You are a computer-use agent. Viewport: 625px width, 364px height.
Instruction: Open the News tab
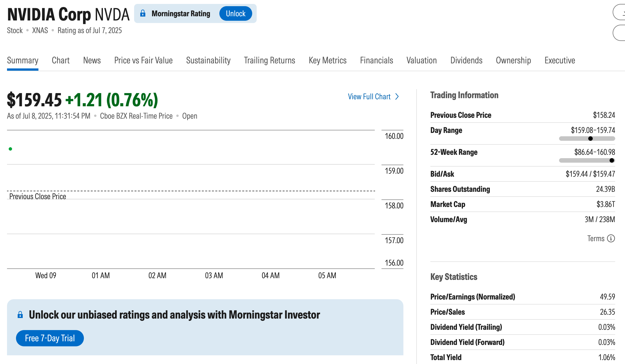(x=92, y=60)
